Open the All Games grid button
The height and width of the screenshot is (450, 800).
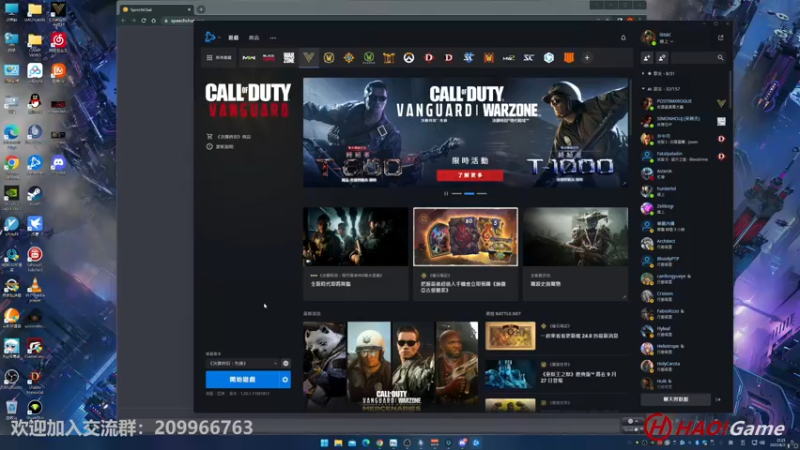(219, 58)
